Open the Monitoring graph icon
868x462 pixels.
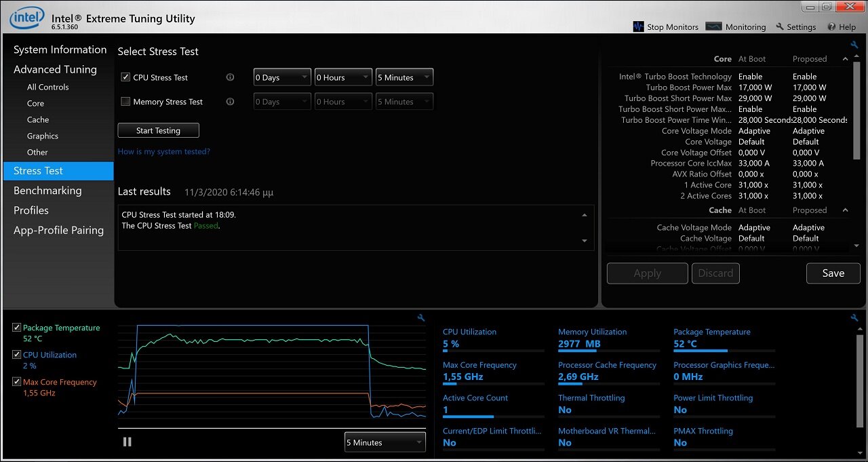click(713, 26)
